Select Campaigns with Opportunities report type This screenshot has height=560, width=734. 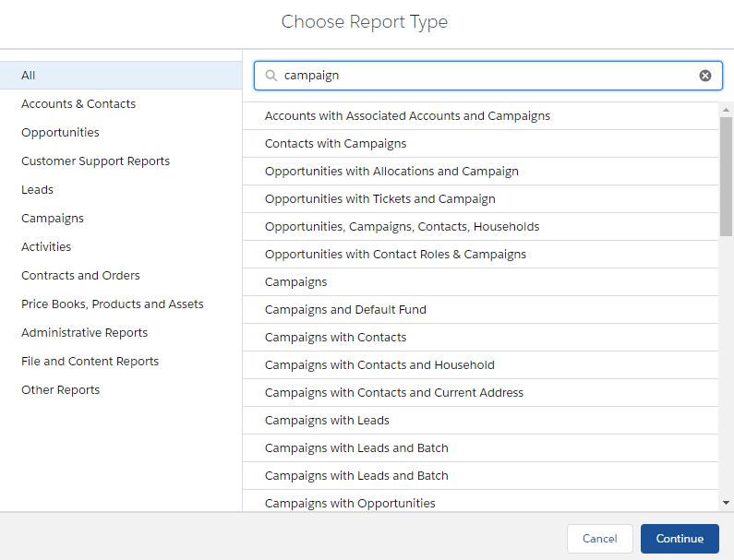350,504
